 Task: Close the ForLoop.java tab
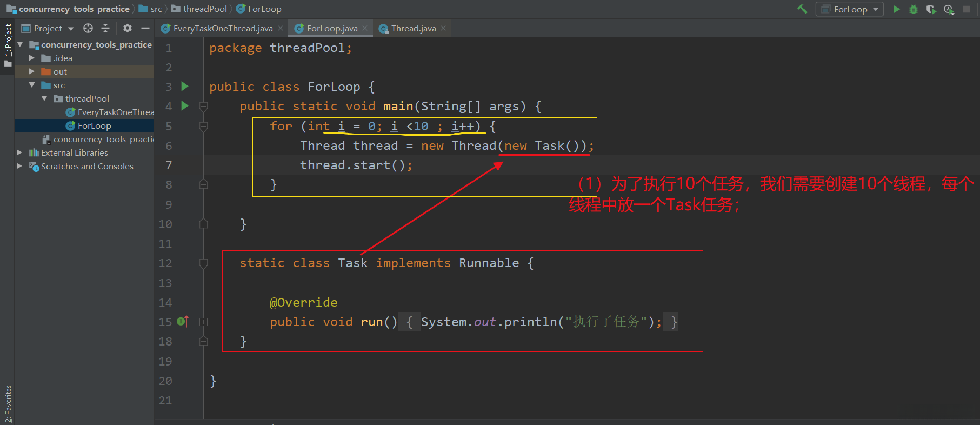365,28
